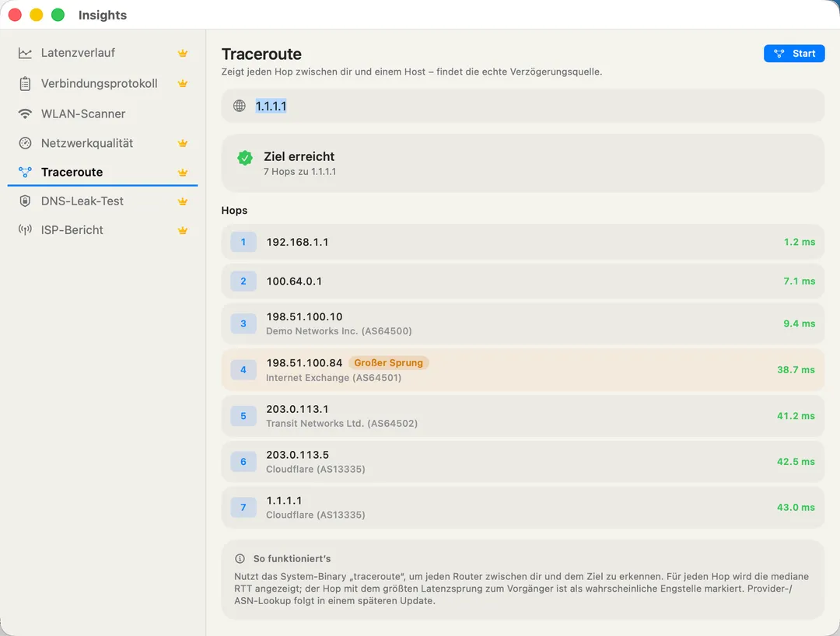Click hop number 2 badge
This screenshot has width=840, height=636.
243,281
